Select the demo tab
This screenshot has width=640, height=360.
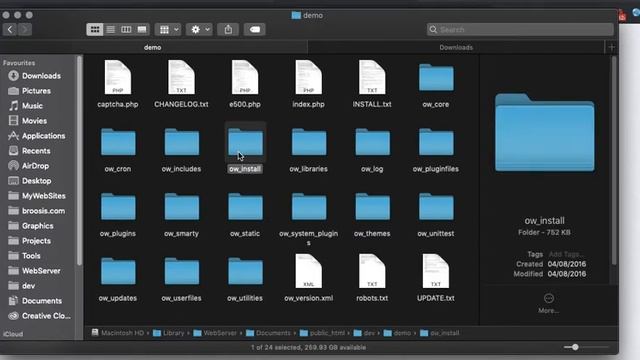pos(153,47)
